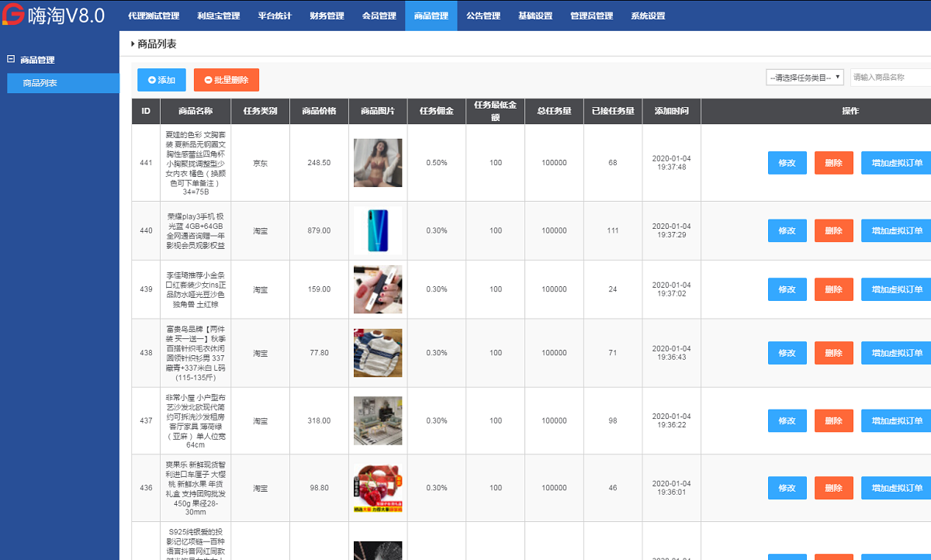Click the arrow icon before 商品列表 breadcrumb title
Image resolution: width=931 pixels, height=560 pixels.
tap(132, 44)
